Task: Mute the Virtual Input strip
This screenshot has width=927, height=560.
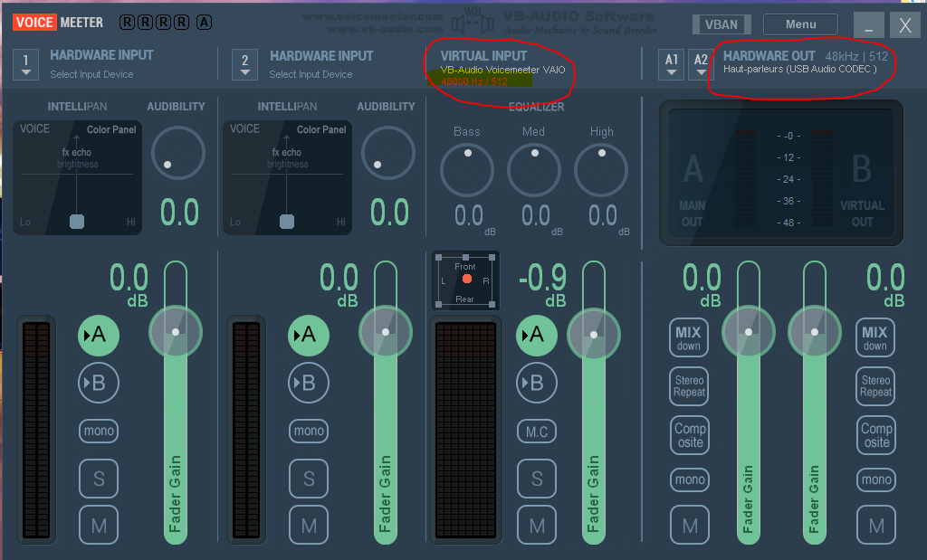Action: point(537,525)
